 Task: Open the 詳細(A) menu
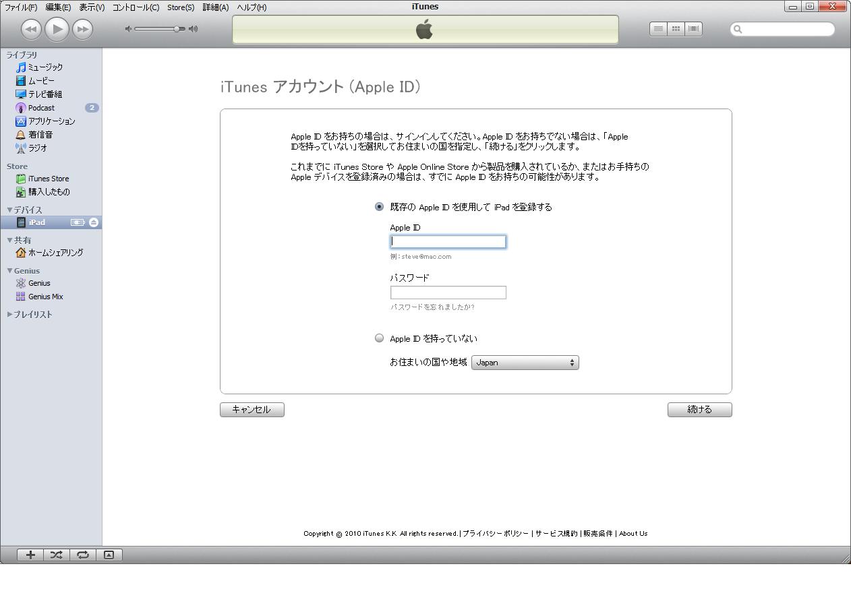216,7
